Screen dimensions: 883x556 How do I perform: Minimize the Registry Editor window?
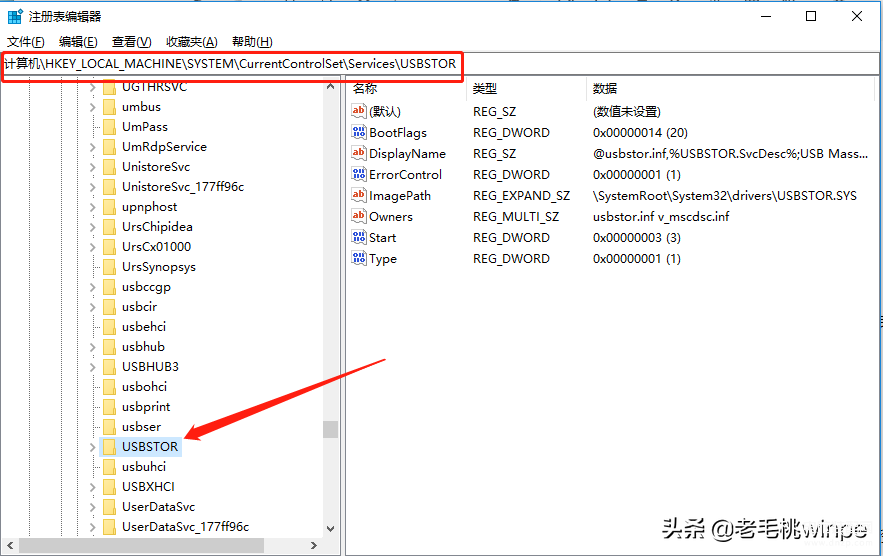766,16
